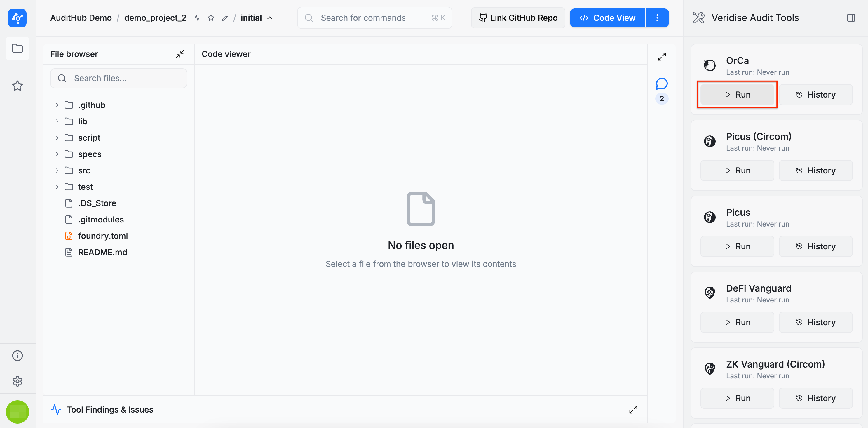Click the info icon in sidebar
The width and height of the screenshot is (868, 428).
coord(18,356)
